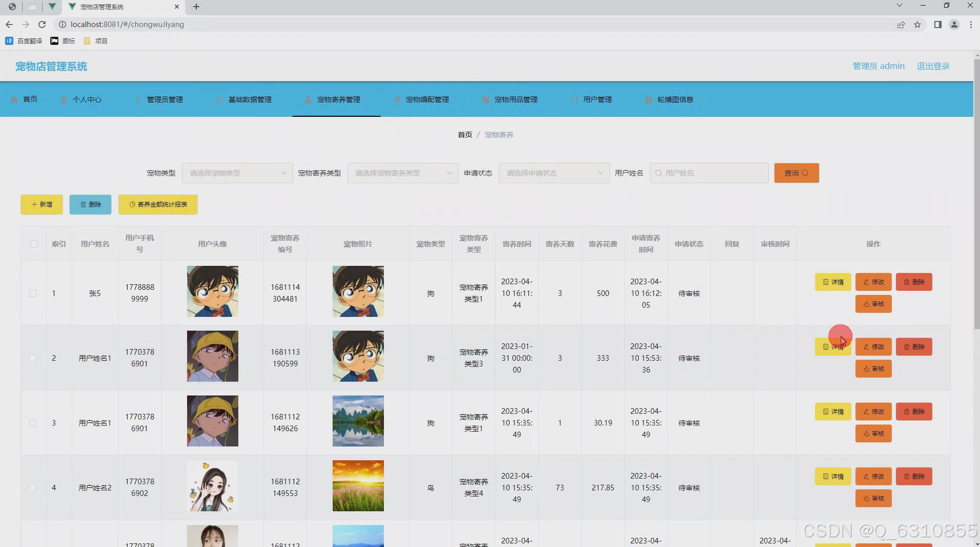Expand the 宠物类型 dropdown

(237, 173)
